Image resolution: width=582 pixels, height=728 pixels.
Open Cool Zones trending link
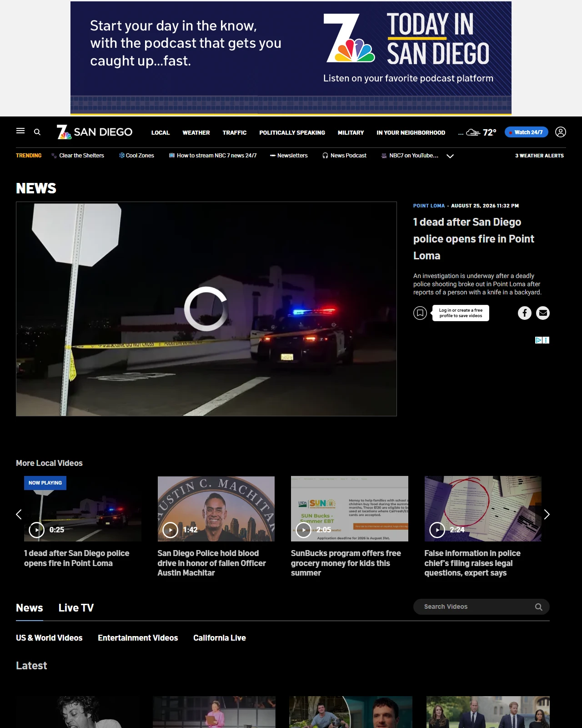pyautogui.click(x=136, y=156)
